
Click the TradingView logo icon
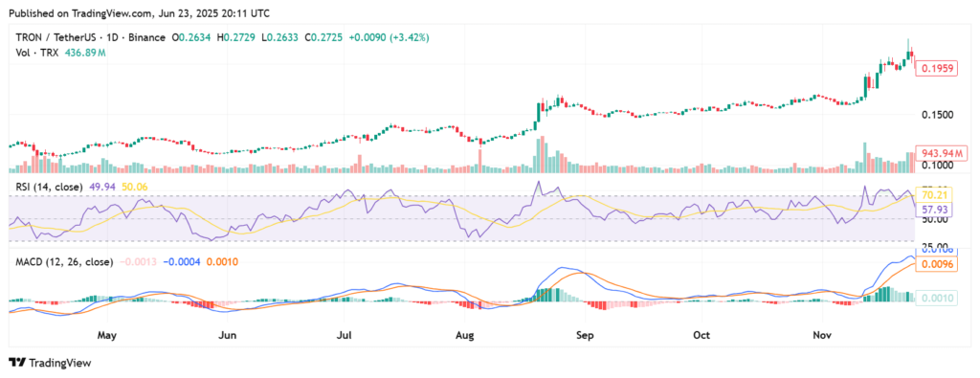pos(17,363)
